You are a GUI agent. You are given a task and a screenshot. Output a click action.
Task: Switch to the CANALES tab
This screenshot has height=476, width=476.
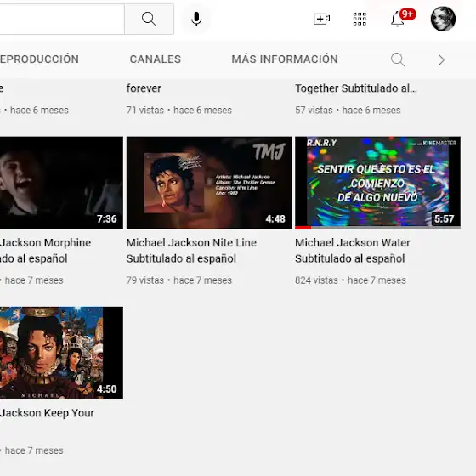click(x=155, y=59)
